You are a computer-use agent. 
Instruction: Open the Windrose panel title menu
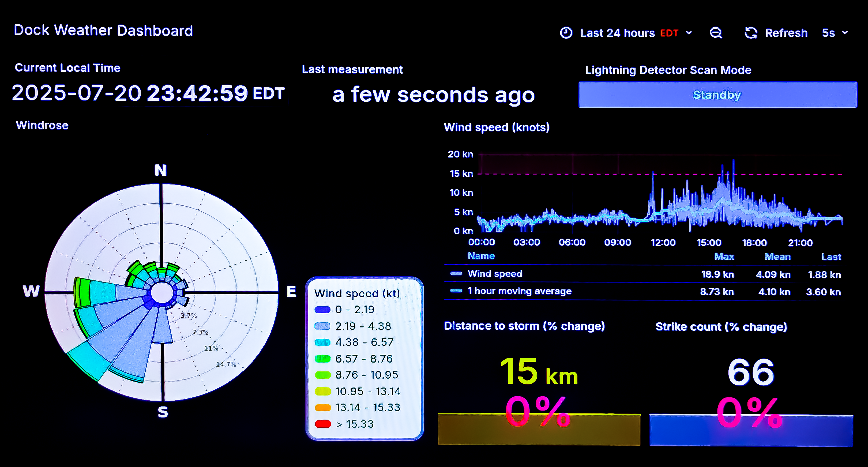[43, 125]
